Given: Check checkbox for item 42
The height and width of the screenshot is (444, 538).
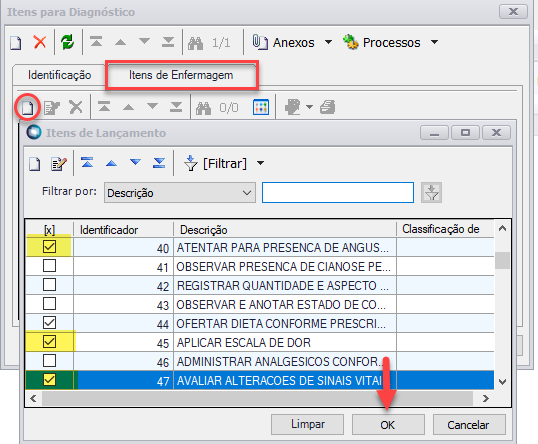Looking at the screenshot, I should click(49, 285).
